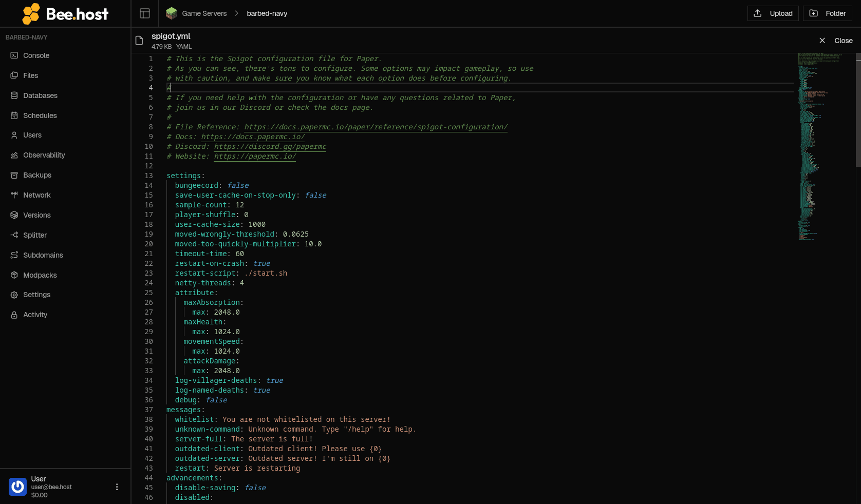Open the Activity lock icon

(14, 315)
